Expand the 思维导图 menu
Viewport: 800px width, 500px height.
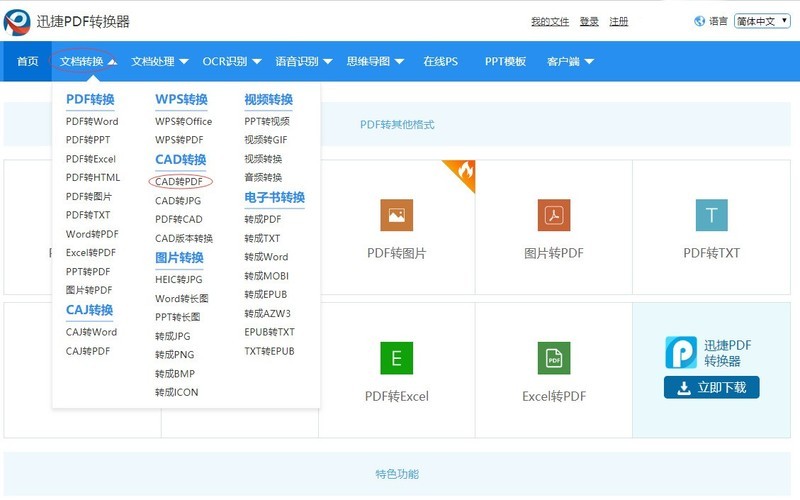tap(375, 61)
